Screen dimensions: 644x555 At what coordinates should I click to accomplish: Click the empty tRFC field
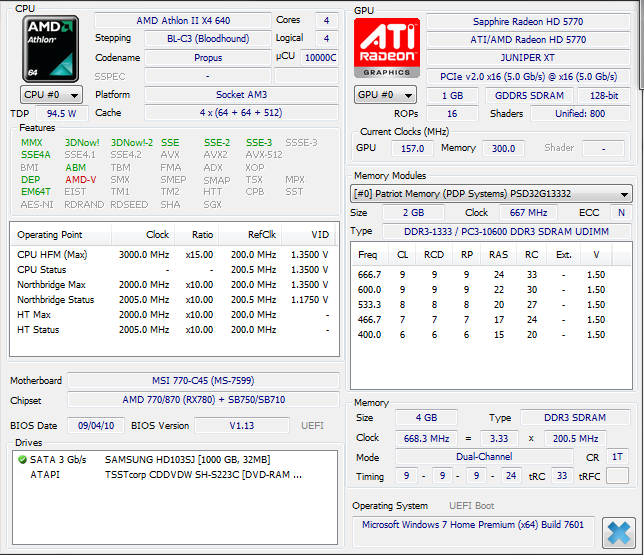pos(617,475)
